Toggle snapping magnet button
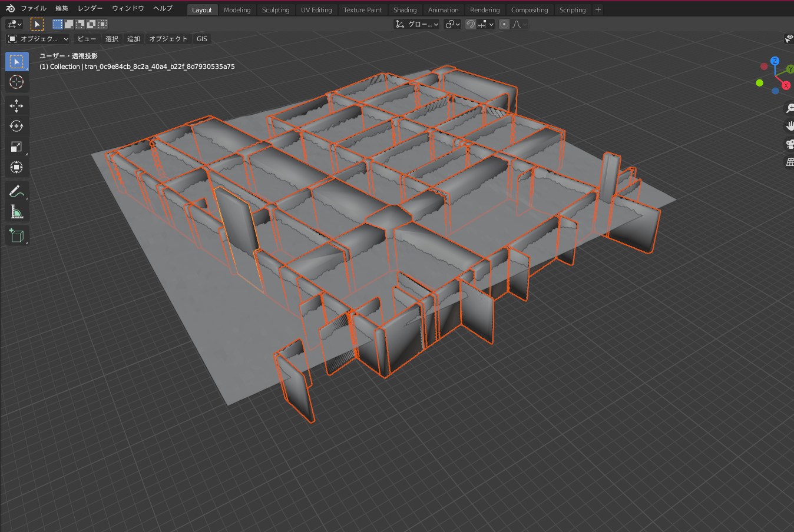This screenshot has height=532, width=794. click(x=471, y=24)
